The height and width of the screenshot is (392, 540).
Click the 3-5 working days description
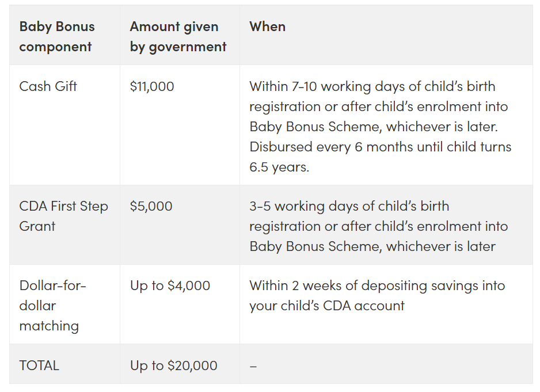coord(378,226)
